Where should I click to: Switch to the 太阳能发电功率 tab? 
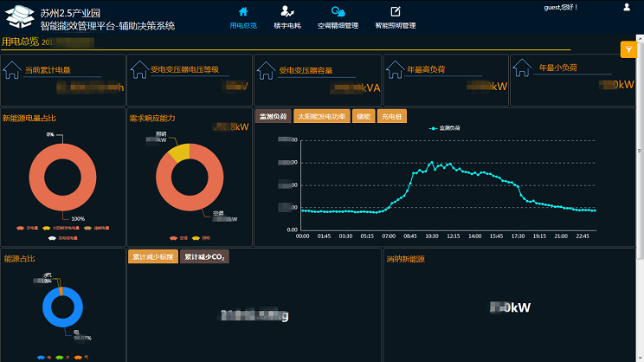click(321, 116)
